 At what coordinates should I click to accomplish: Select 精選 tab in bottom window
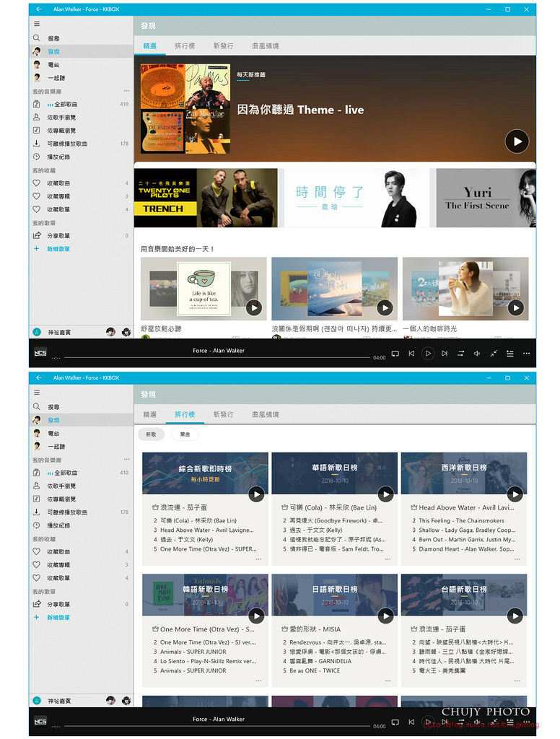point(150,414)
